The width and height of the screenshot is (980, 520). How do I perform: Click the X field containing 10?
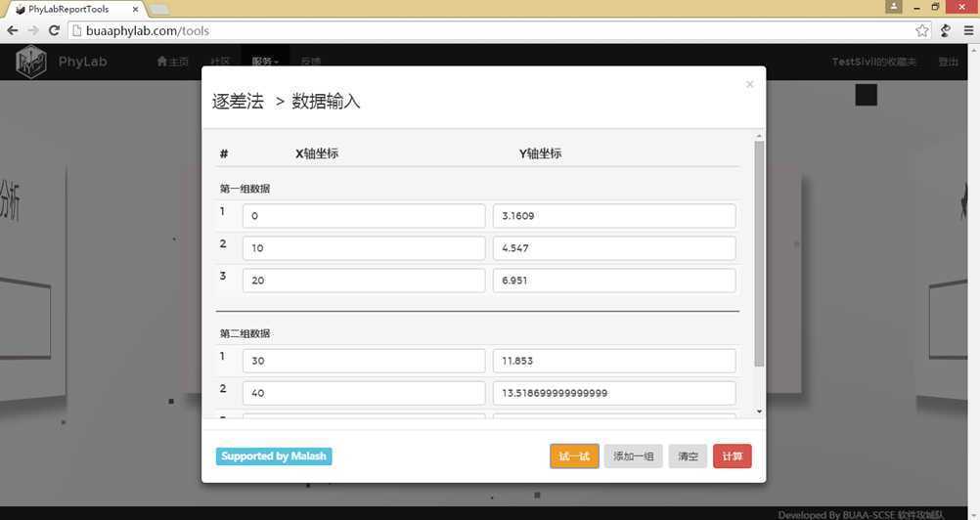[364, 248]
